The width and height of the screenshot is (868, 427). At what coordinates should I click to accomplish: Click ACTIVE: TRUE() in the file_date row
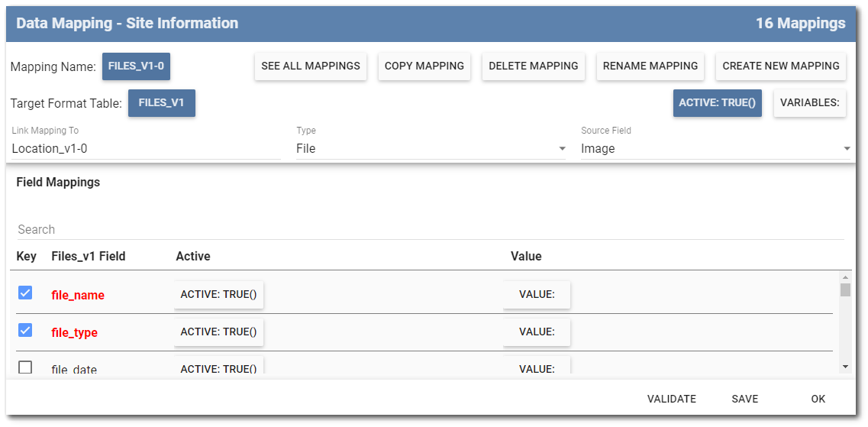[x=218, y=367]
